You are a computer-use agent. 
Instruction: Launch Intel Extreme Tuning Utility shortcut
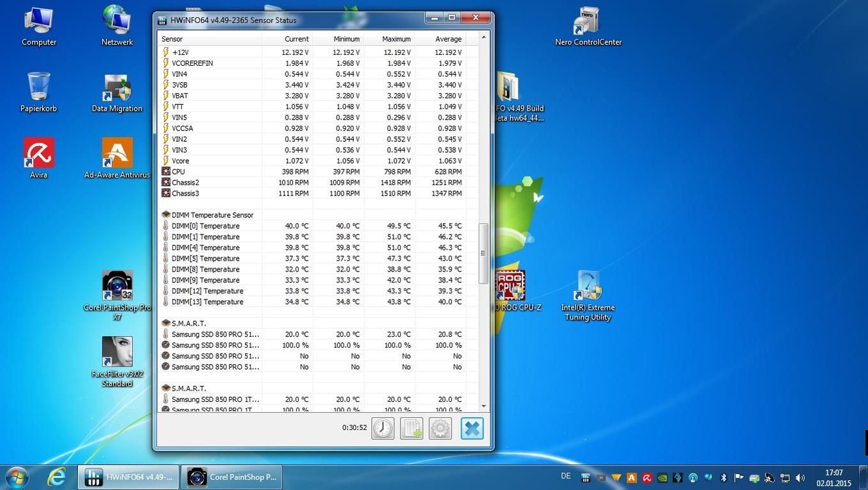[x=588, y=296]
